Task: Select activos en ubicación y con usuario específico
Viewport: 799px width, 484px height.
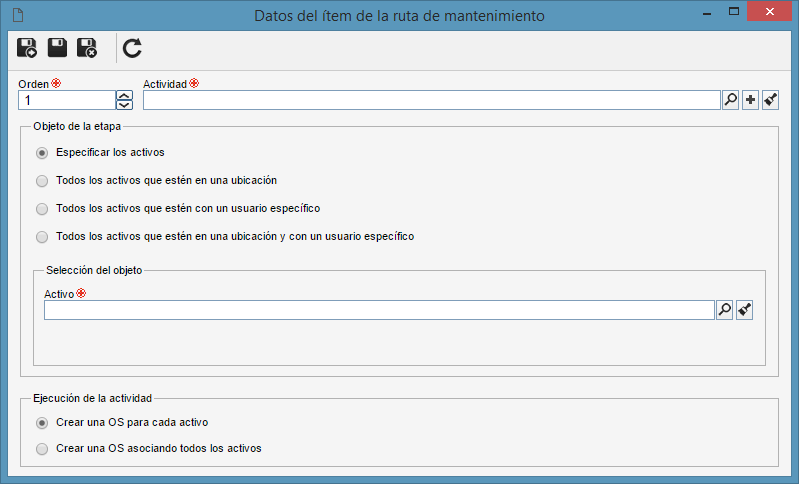Action: coord(42,237)
